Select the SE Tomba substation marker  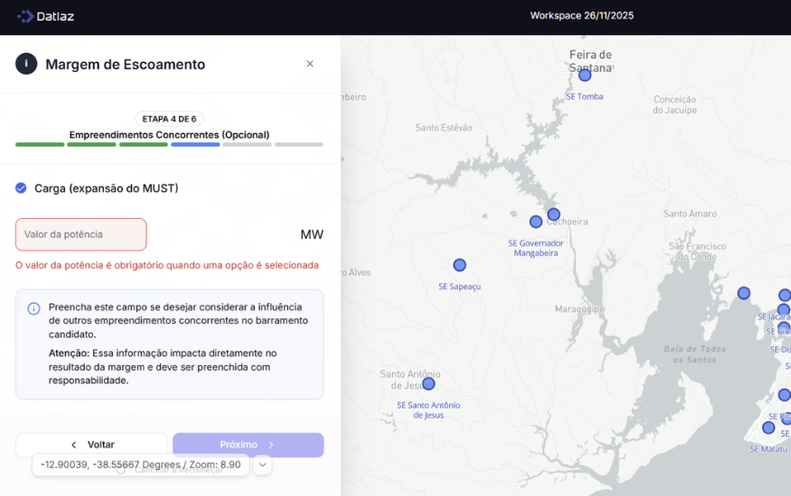(585, 75)
